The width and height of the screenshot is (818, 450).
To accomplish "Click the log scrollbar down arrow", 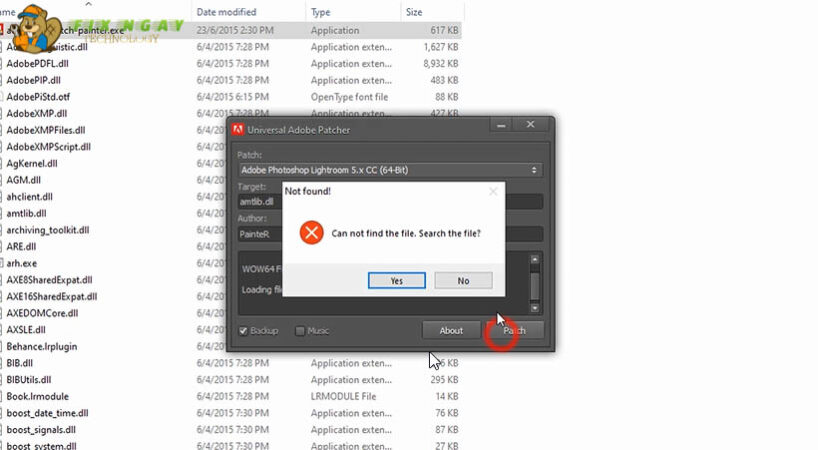I will tap(535, 304).
